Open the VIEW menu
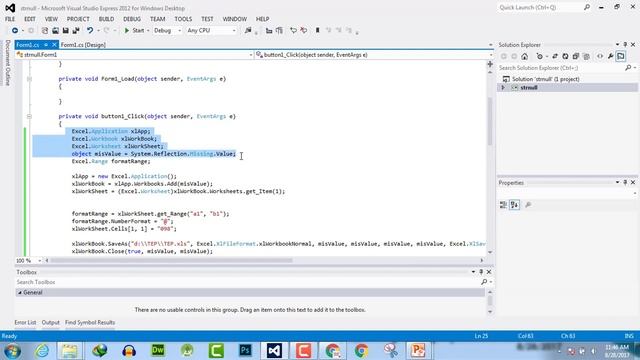640x360 pixels. coord(51,19)
